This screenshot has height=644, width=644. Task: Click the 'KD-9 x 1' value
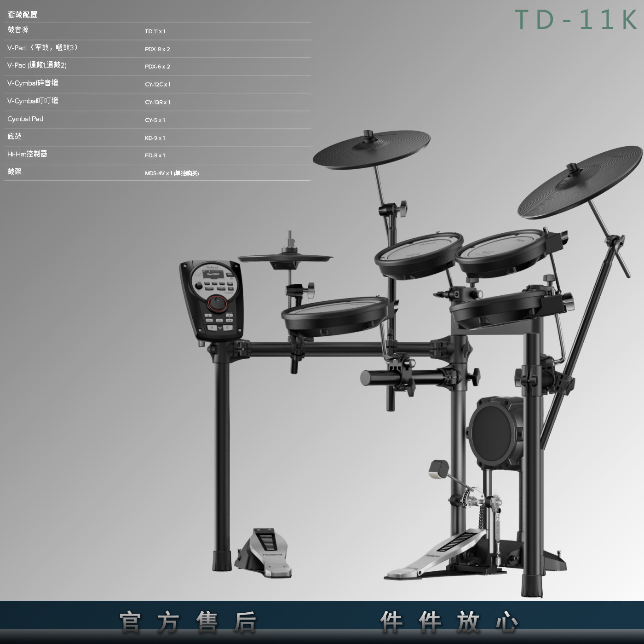pos(155,138)
